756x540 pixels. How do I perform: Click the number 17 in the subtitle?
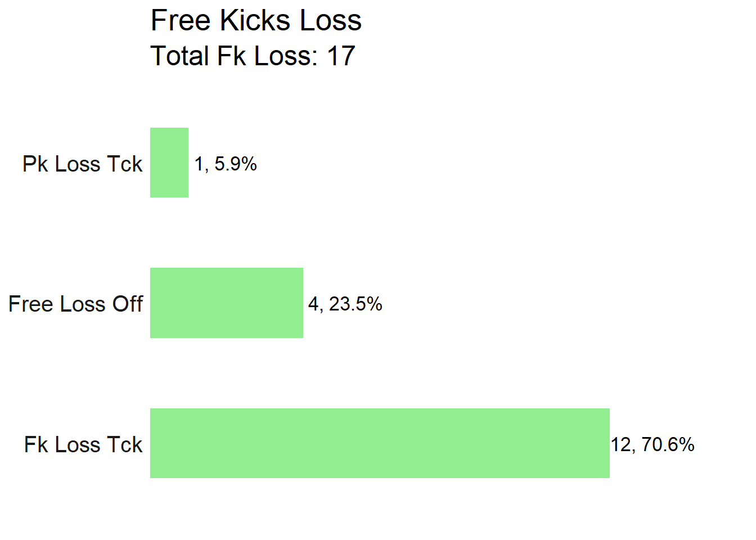[x=341, y=56]
